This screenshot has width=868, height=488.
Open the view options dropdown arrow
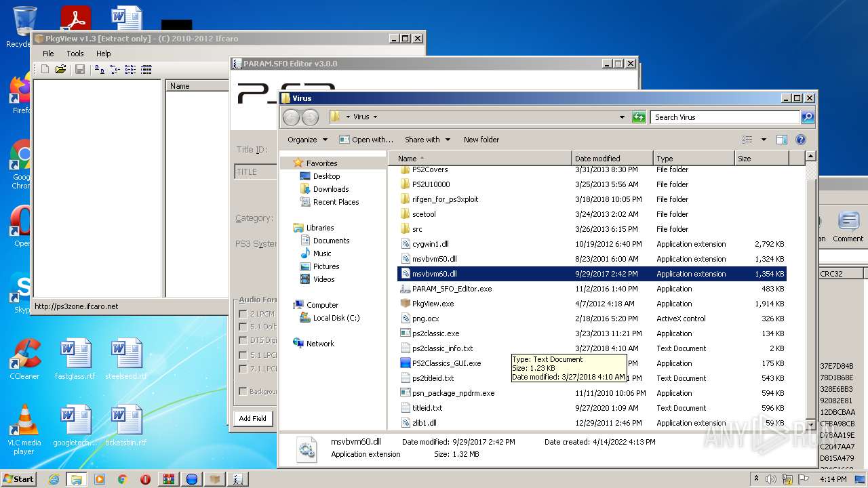coord(764,140)
